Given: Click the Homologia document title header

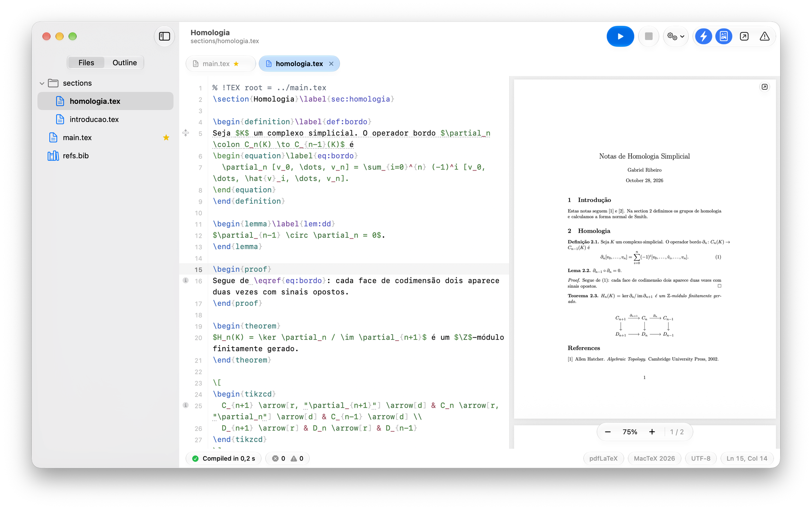Looking at the screenshot, I should tap(210, 32).
